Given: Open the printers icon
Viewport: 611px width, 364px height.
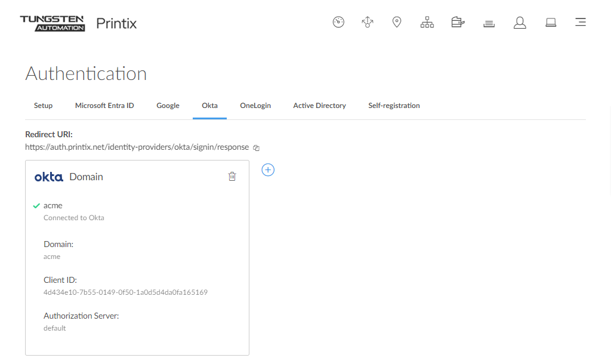Looking at the screenshot, I should tap(458, 23).
